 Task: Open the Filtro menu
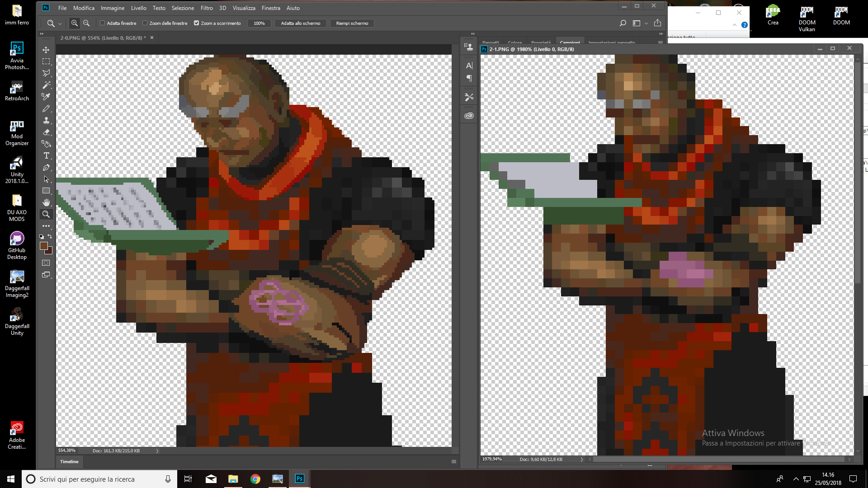tap(207, 8)
